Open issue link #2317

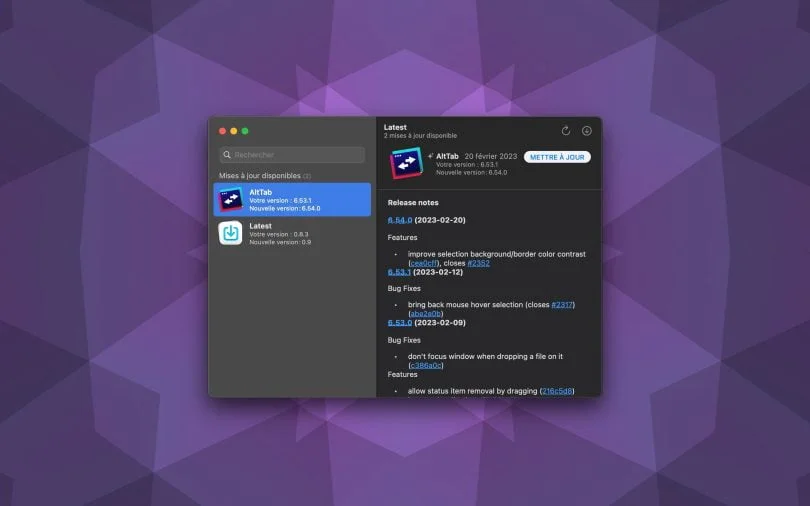[x=562, y=305]
